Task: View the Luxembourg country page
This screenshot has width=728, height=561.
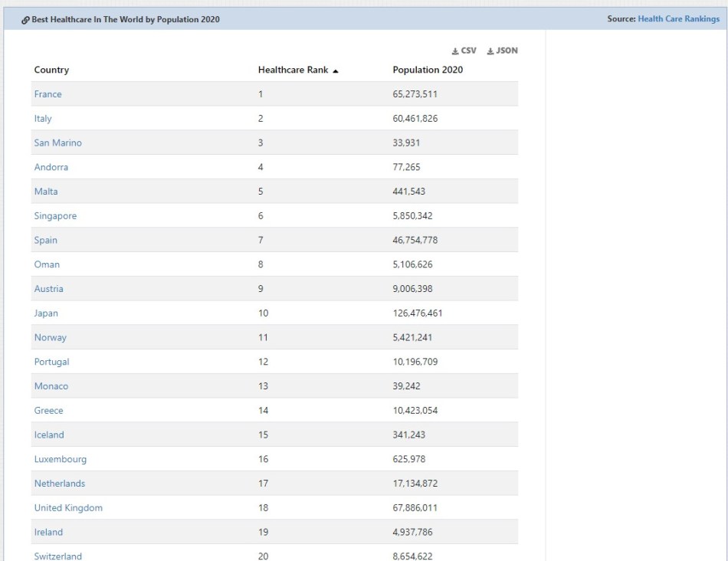Action: click(60, 459)
